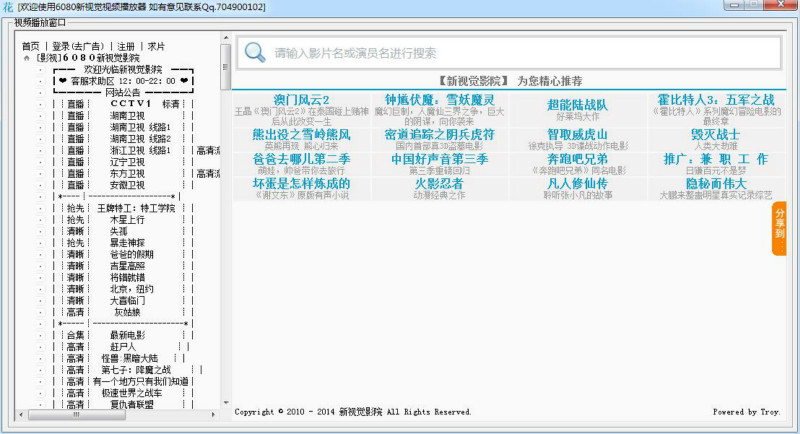This screenshot has height=434, width=800.
Task: Open the 登录(去广告) login link
Action: click(78, 46)
